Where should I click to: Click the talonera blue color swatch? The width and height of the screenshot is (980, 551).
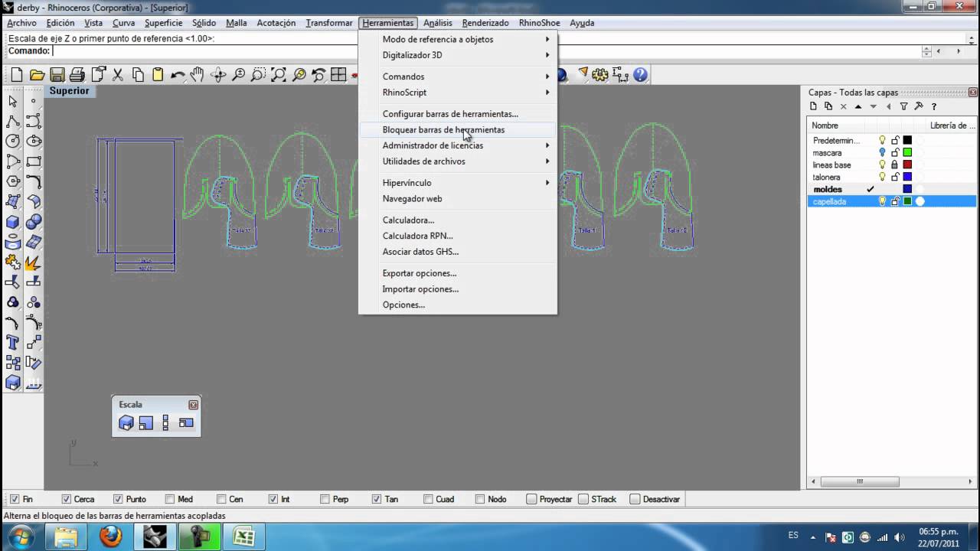907,177
